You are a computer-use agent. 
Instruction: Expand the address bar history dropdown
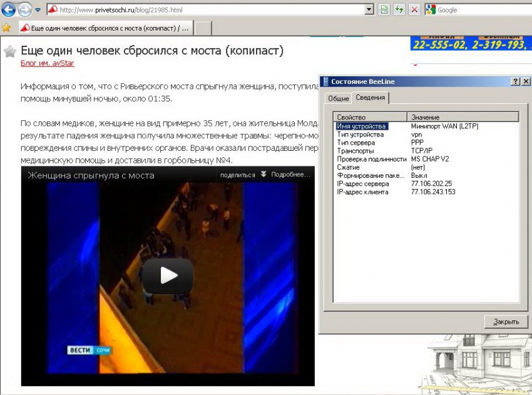[369, 9]
